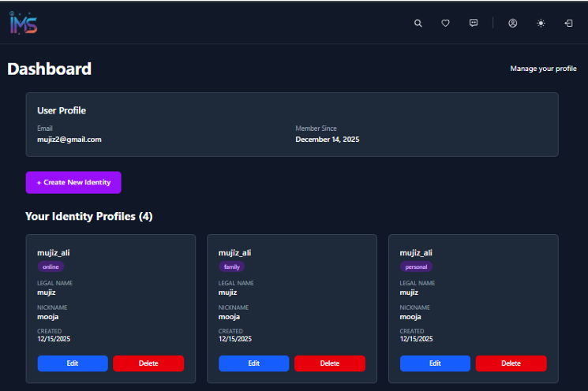Screen dimensions: 588x391
Task: Edit the personal identity profile
Action: pos(435,363)
